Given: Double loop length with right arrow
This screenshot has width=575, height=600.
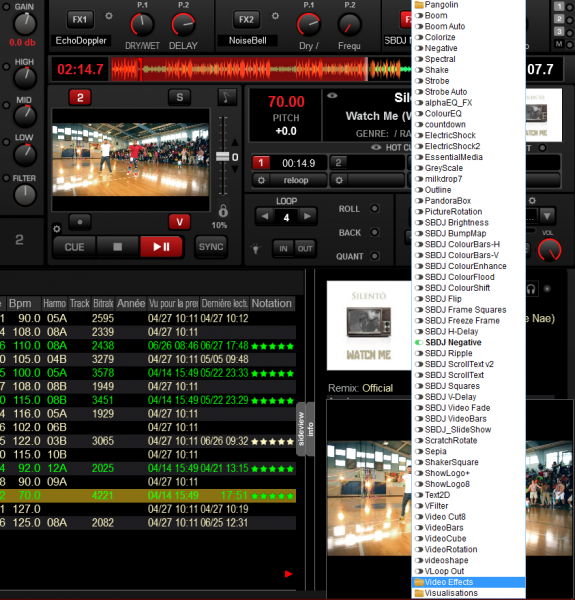Looking at the screenshot, I should (x=308, y=216).
